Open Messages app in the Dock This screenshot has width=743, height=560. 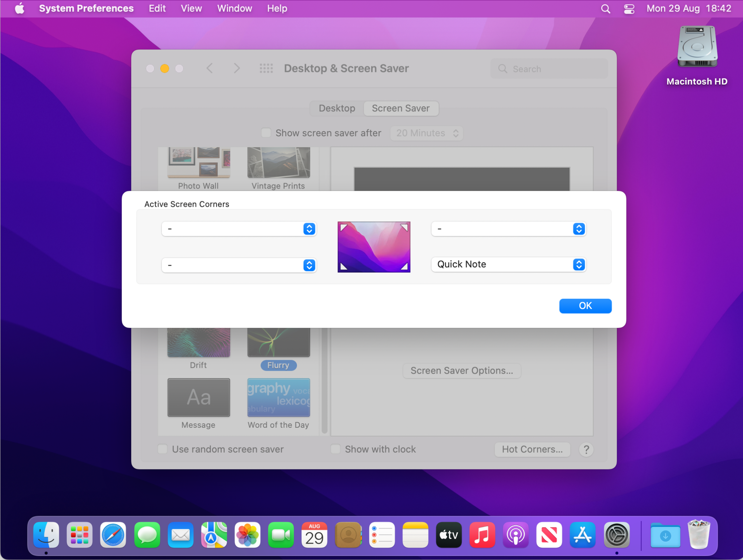tap(147, 535)
